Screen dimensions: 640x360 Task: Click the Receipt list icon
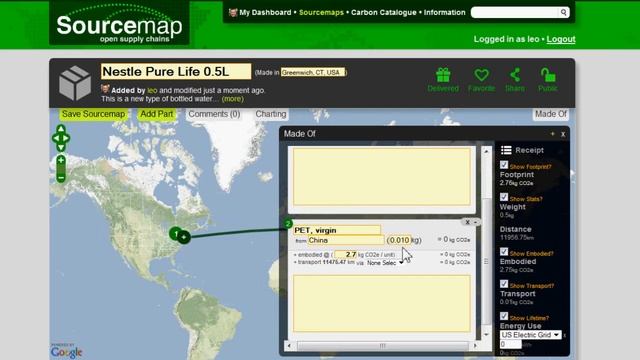pos(506,150)
